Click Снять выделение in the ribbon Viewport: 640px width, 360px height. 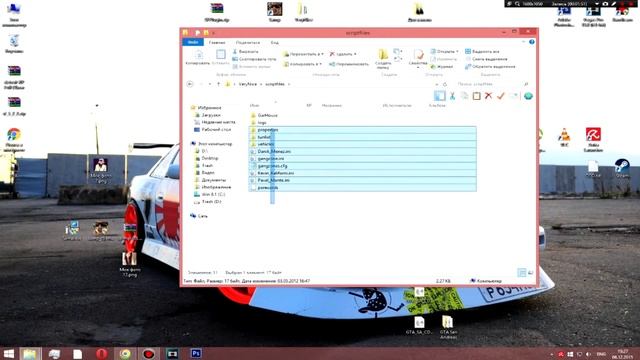(x=486, y=59)
